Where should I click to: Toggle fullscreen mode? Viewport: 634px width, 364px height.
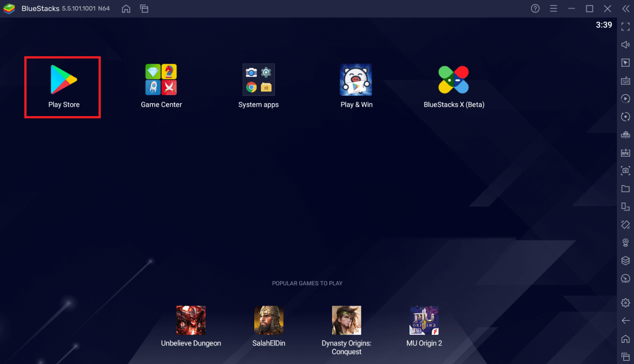[x=625, y=26]
